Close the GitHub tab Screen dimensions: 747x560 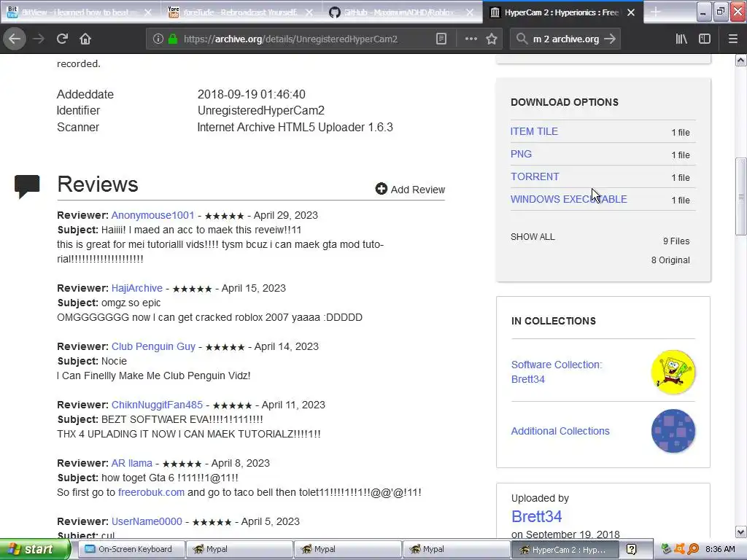[x=470, y=12]
